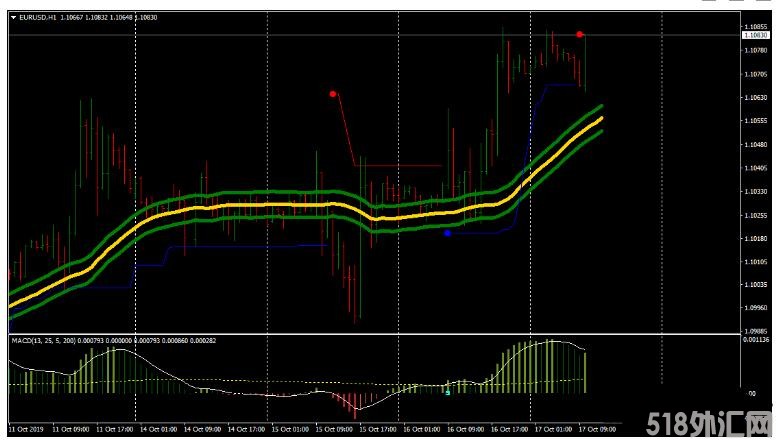Viewport: 780px width, 448px height.
Task: Click the 17 Oct 09:00 time label
Action: [x=597, y=429]
